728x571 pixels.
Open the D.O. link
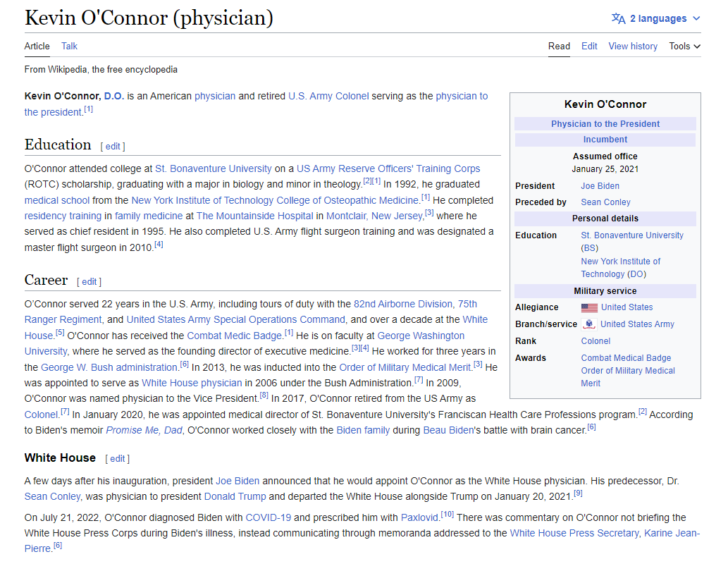pyautogui.click(x=113, y=96)
